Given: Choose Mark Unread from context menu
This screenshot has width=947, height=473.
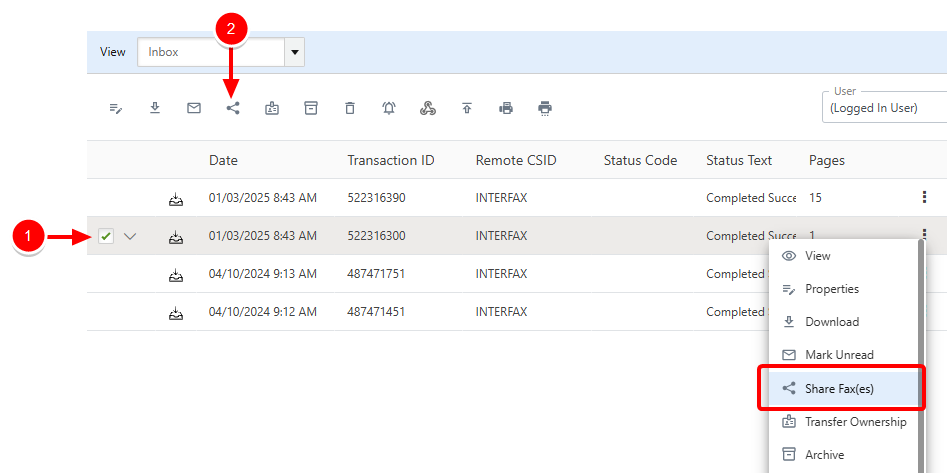Looking at the screenshot, I should 839,355.
